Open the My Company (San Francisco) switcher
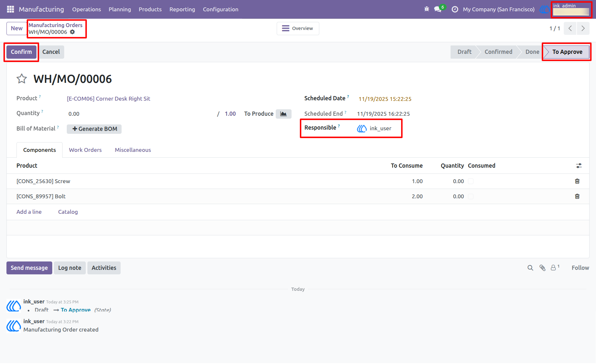The width and height of the screenshot is (596, 364). click(499, 9)
